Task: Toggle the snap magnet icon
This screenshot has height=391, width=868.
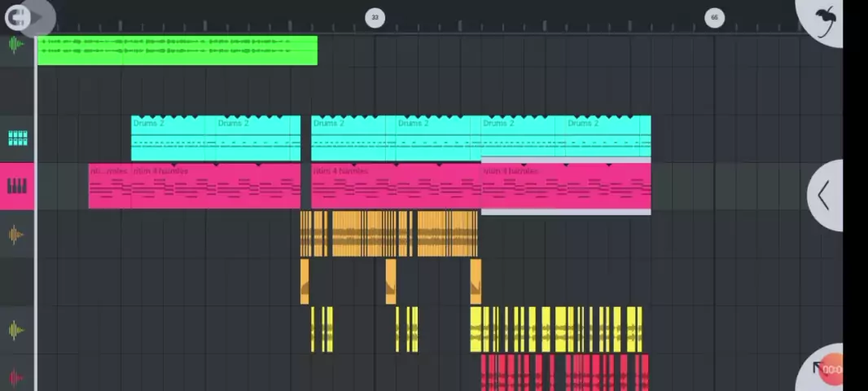Action: [x=18, y=16]
